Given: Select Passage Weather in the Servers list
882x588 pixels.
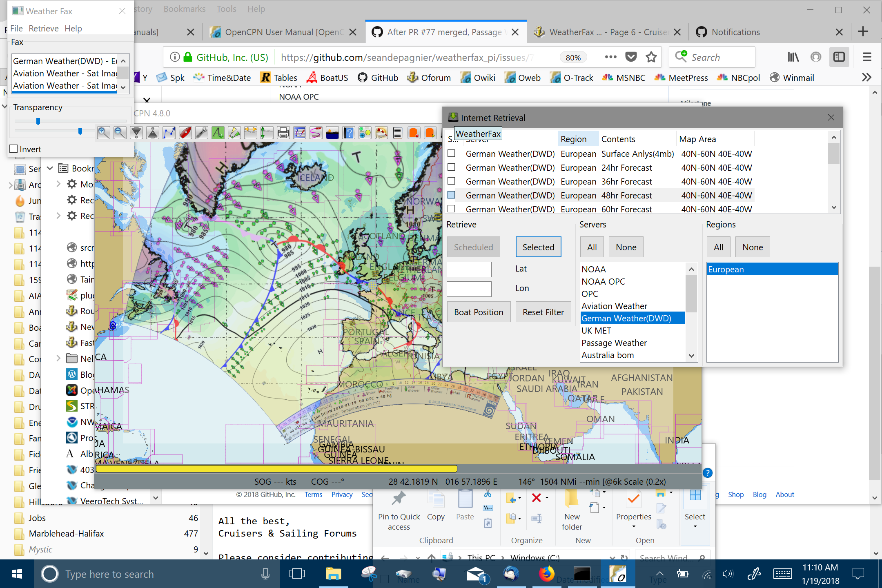Looking at the screenshot, I should click(x=614, y=343).
